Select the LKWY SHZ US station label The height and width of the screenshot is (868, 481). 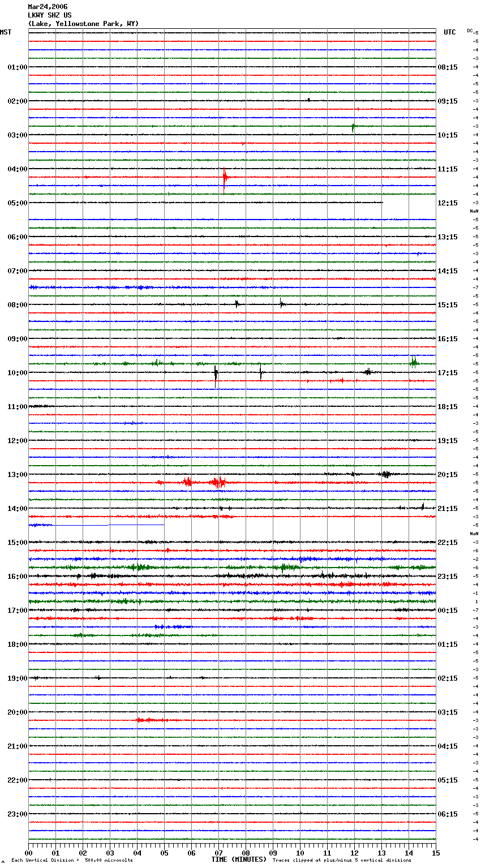[50, 15]
